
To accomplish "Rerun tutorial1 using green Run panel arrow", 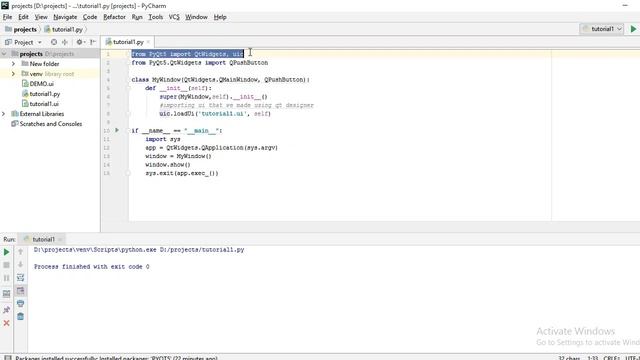I will point(7,252).
